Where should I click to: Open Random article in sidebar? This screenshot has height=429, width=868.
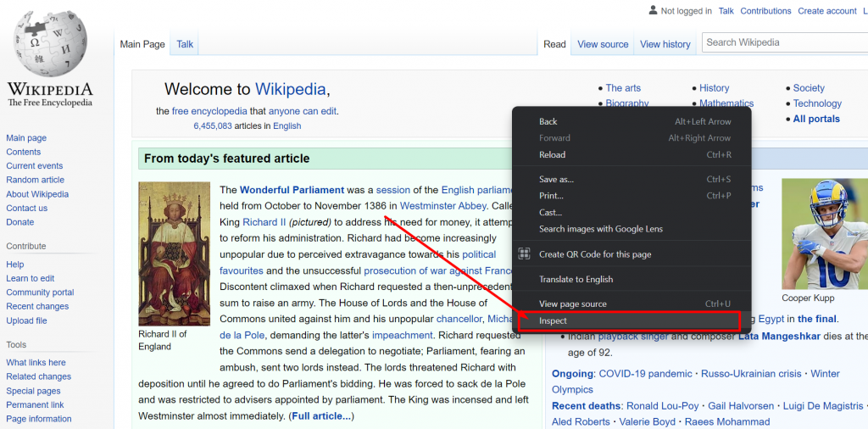[x=36, y=180]
